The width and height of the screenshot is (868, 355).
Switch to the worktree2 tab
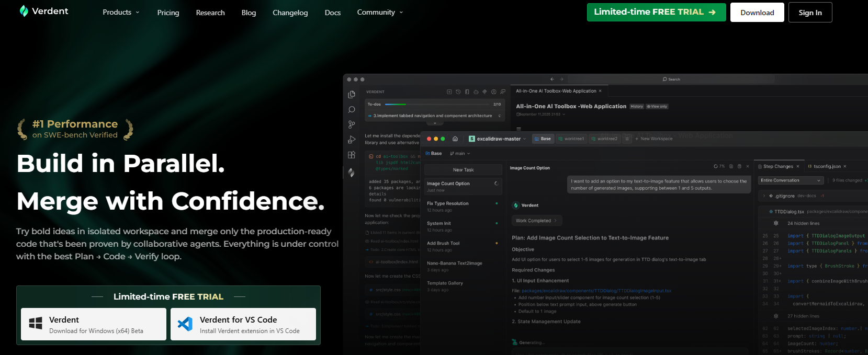[604, 139]
